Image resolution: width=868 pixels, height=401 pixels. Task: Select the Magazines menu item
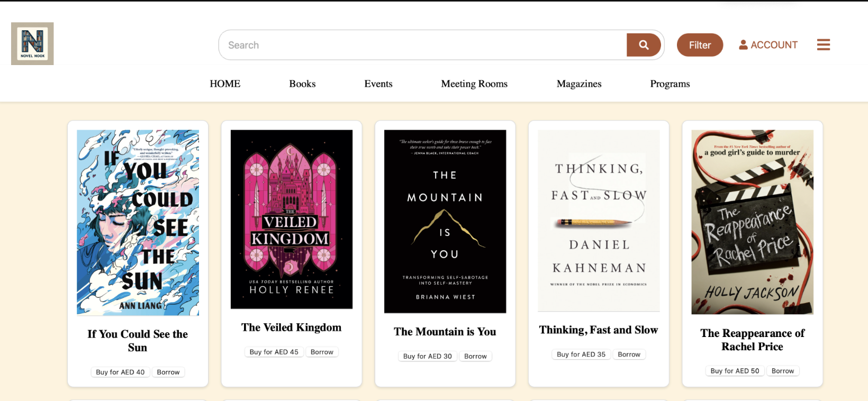pyautogui.click(x=579, y=84)
